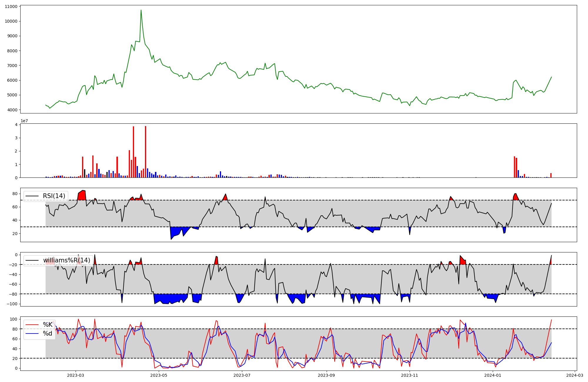Click red %K line swatch in legend
The height and width of the screenshot is (382, 588).
point(32,325)
